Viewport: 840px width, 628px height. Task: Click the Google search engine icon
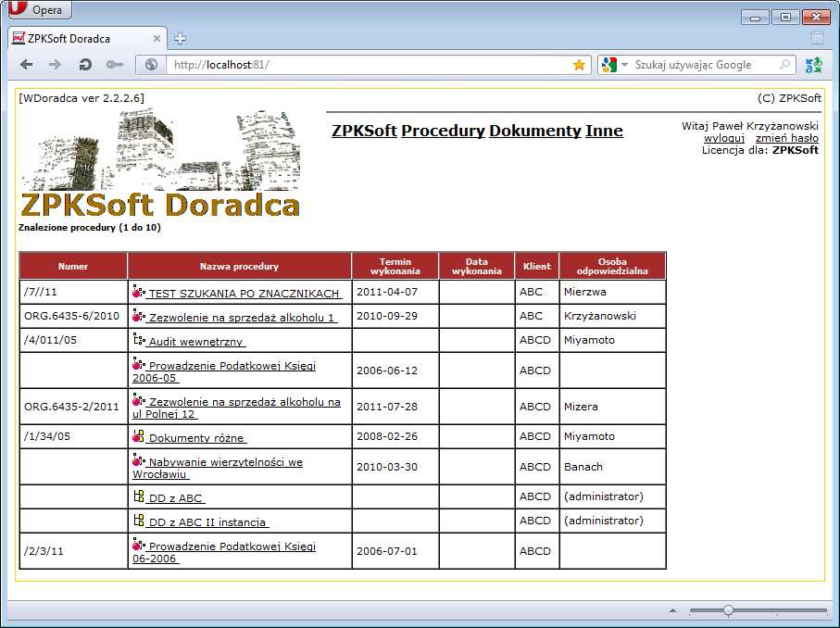pyautogui.click(x=609, y=65)
